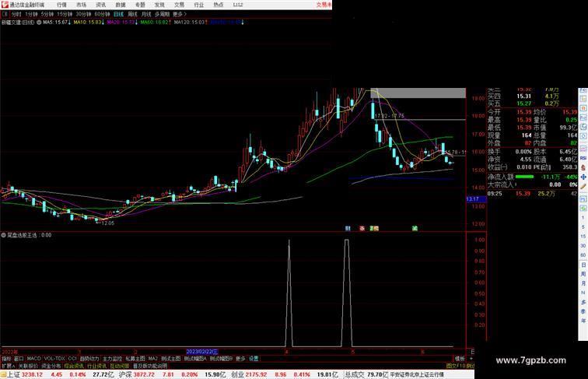Select 15 in the right sidebar

pyautogui.click(x=583, y=237)
